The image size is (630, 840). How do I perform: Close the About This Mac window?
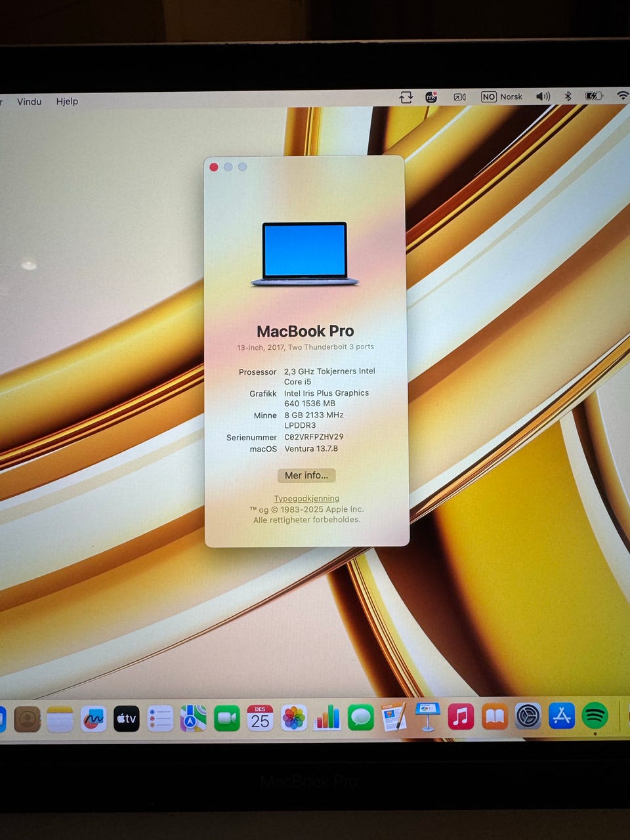coord(214,167)
